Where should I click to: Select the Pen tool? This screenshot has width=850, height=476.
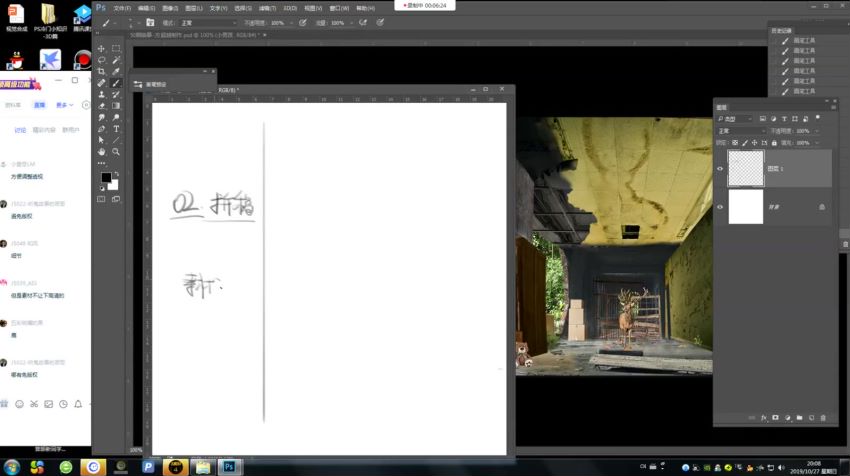(101, 129)
